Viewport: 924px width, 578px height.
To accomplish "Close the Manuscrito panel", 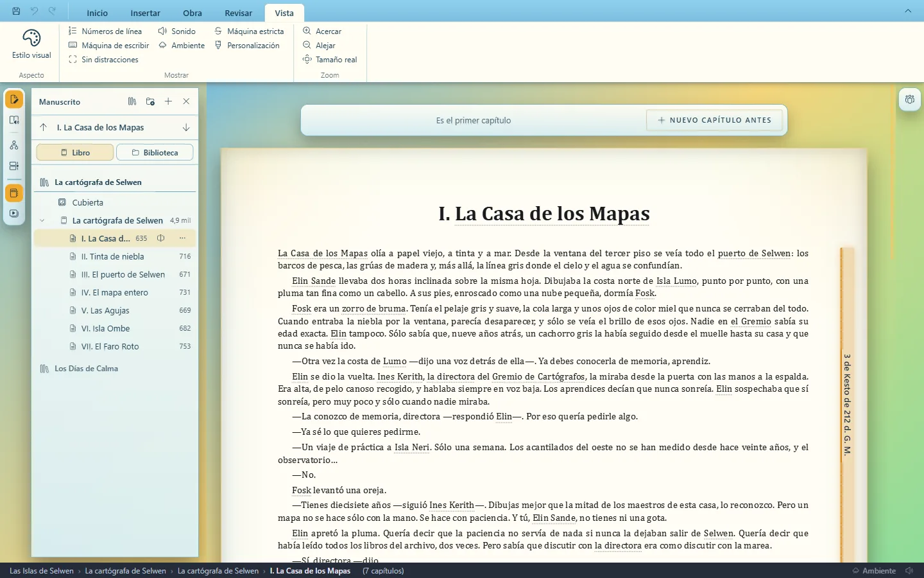I will [186, 101].
